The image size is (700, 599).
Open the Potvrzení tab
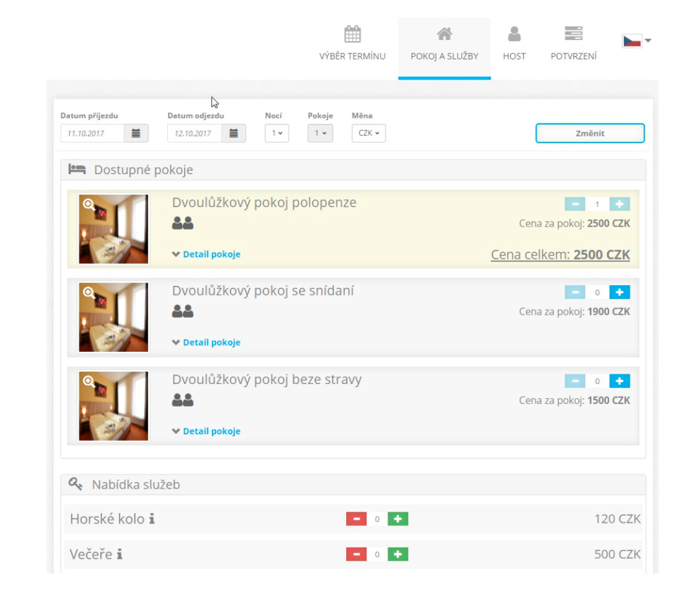(573, 44)
